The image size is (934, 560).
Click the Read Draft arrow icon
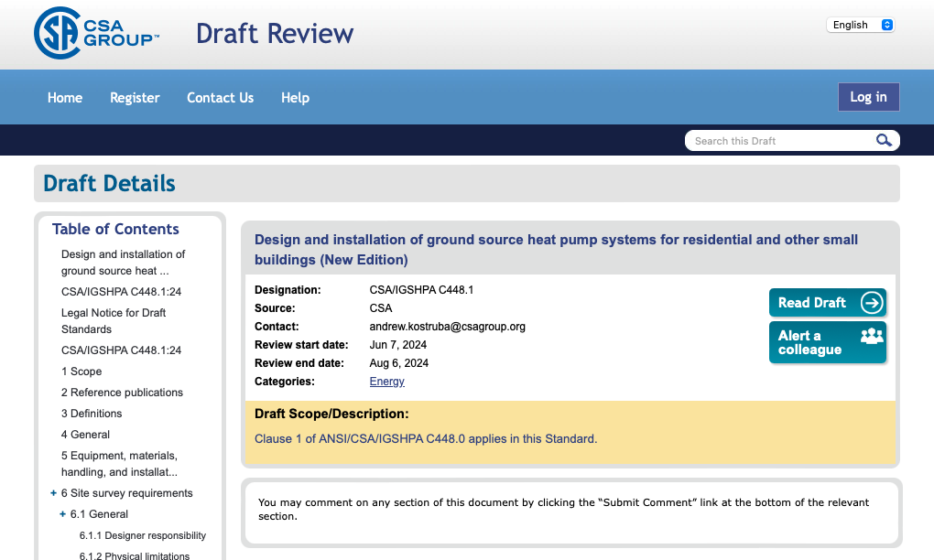(x=872, y=303)
